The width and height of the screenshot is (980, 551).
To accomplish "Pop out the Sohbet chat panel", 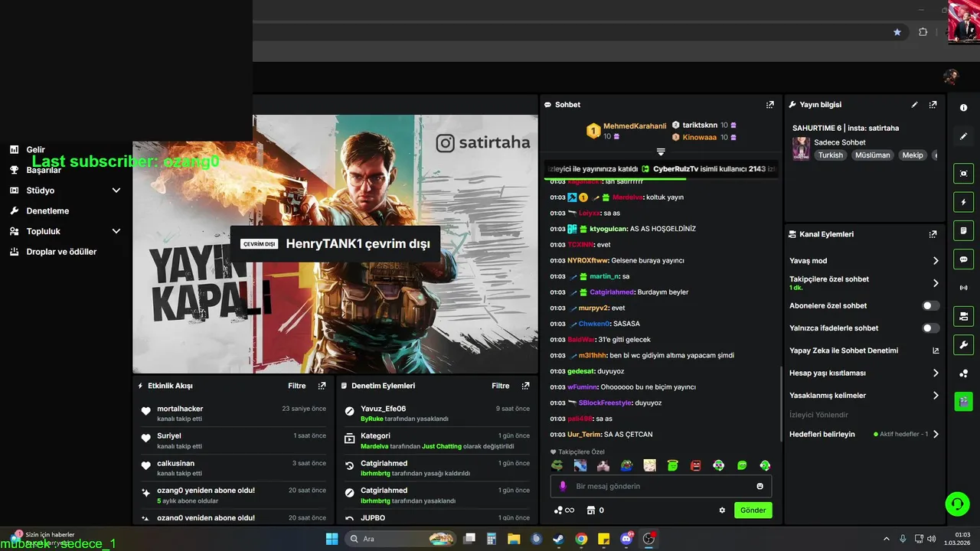I will coord(769,105).
